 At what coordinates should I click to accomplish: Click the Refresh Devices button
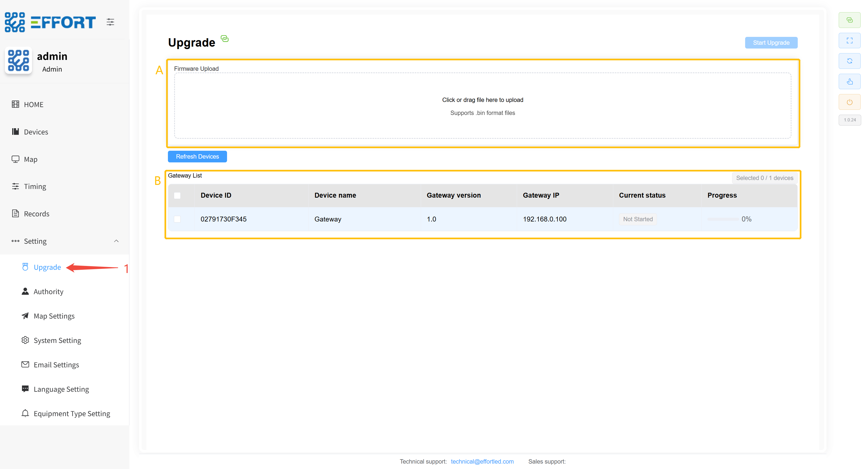point(197,156)
